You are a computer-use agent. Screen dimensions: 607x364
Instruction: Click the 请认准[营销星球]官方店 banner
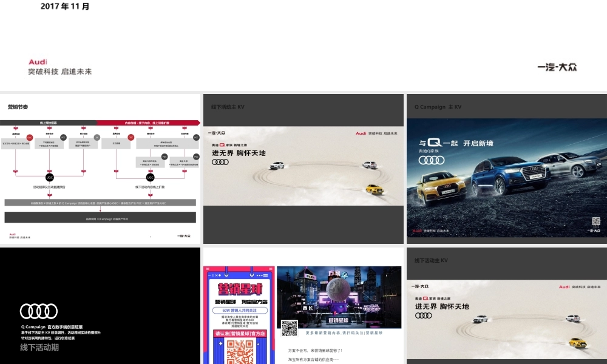[240, 334]
